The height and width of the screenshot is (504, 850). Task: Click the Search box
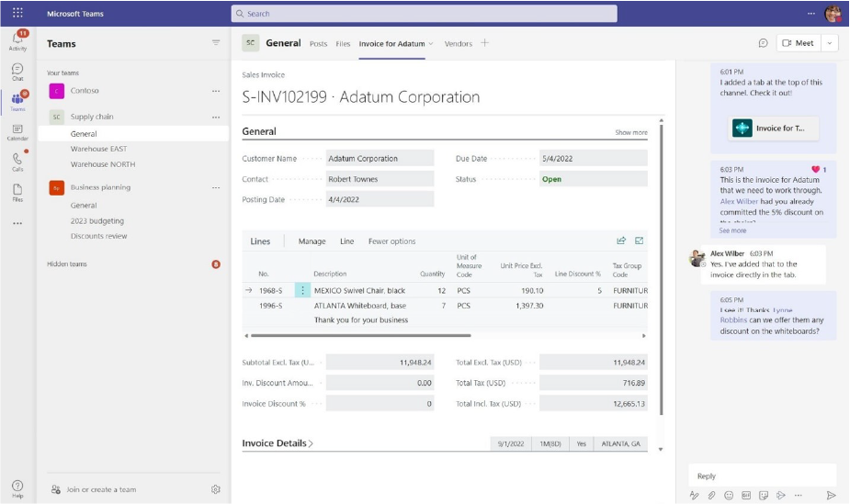[424, 14]
